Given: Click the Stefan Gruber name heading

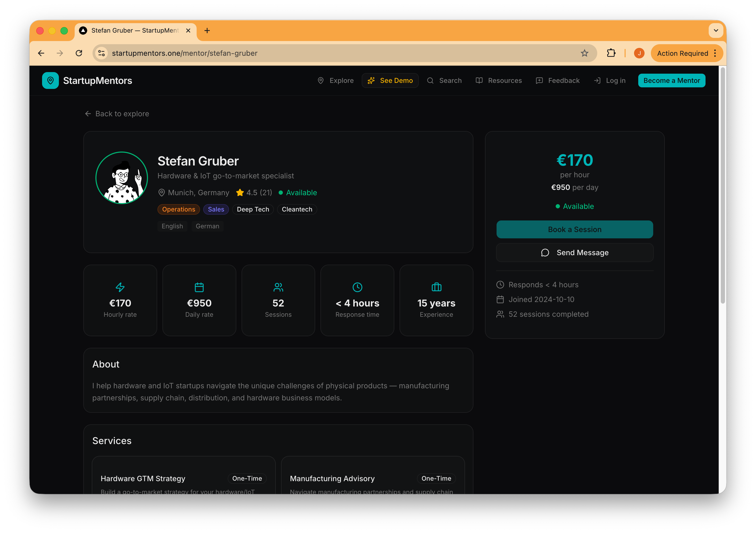Looking at the screenshot, I should (x=198, y=161).
